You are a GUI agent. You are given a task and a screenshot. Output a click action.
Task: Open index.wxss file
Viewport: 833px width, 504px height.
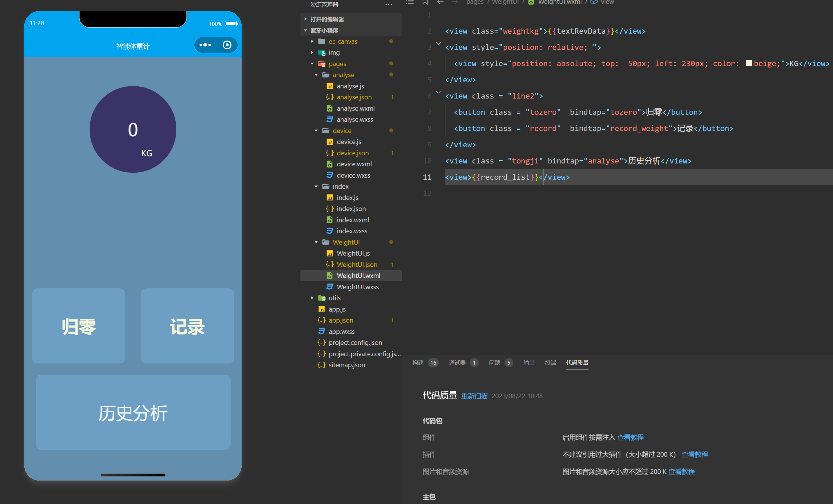352,231
